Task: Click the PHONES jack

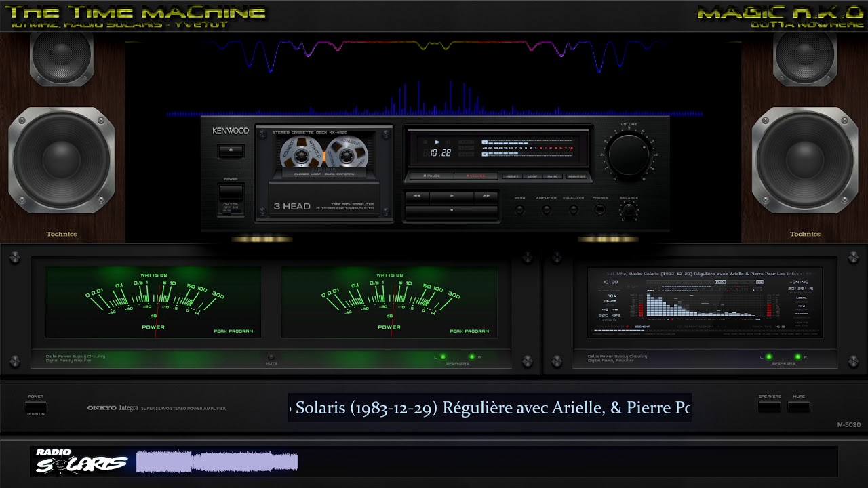Action: 599,210
